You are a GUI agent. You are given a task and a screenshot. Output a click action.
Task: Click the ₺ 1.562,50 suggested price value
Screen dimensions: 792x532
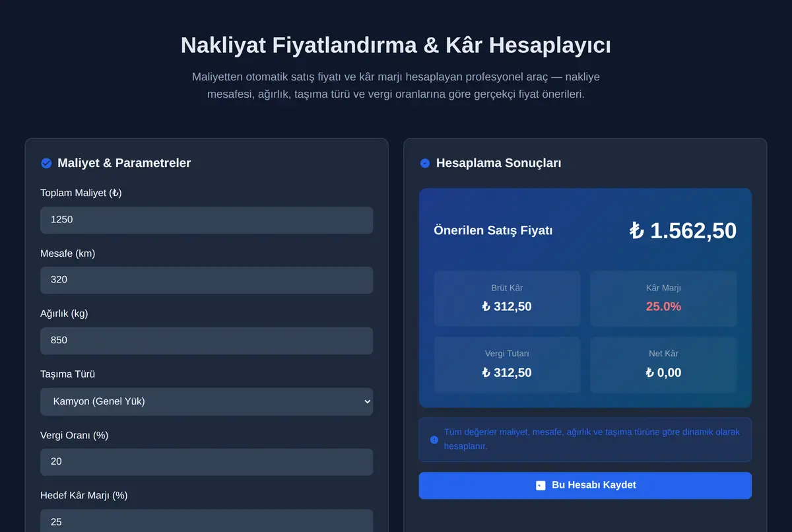[x=682, y=230]
